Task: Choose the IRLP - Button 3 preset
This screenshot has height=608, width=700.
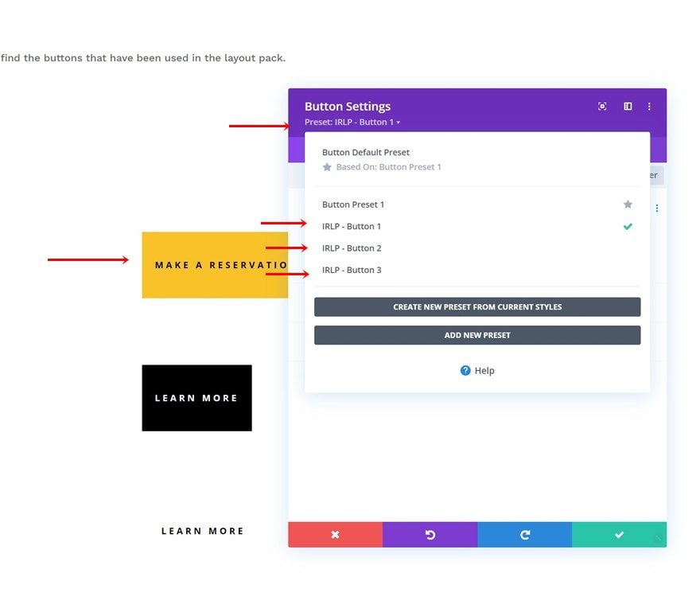Action: [x=352, y=270]
